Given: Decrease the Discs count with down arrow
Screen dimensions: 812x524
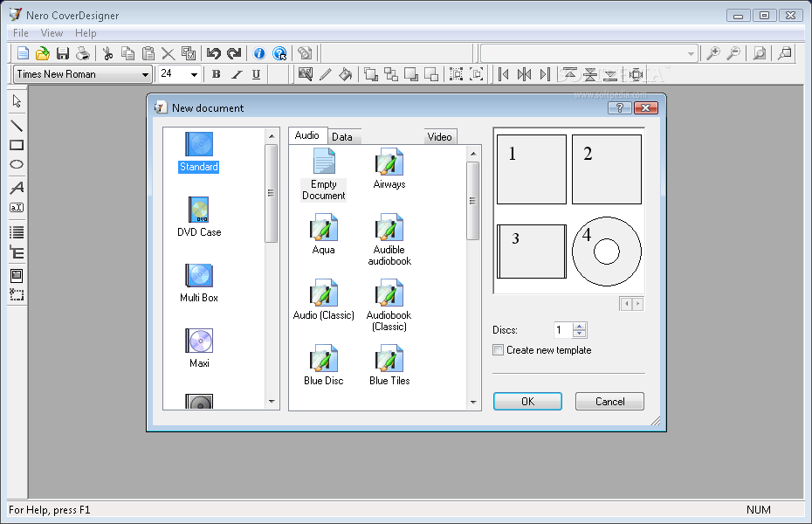Looking at the screenshot, I should tap(580, 334).
